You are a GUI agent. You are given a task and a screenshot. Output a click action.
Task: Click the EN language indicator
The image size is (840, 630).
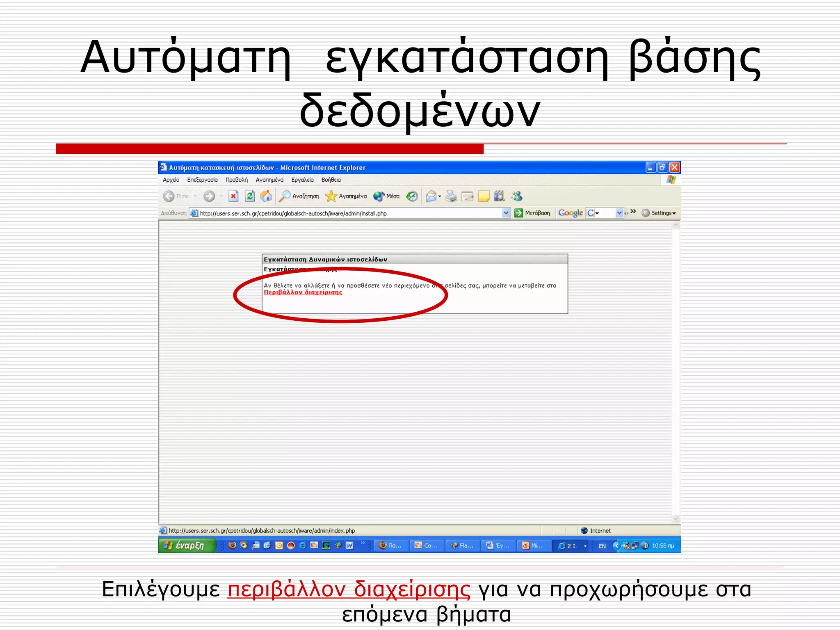click(x=602, y=546)
